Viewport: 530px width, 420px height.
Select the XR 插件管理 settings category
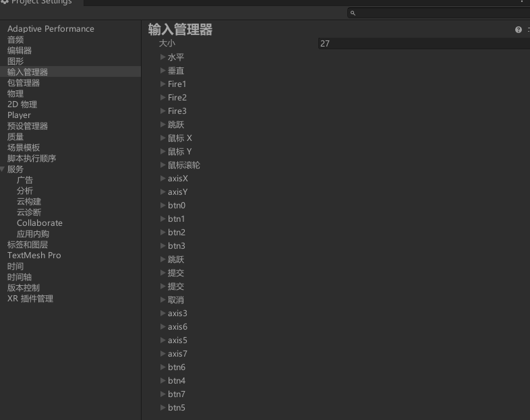pyautogui.click(x=30, y=299)
